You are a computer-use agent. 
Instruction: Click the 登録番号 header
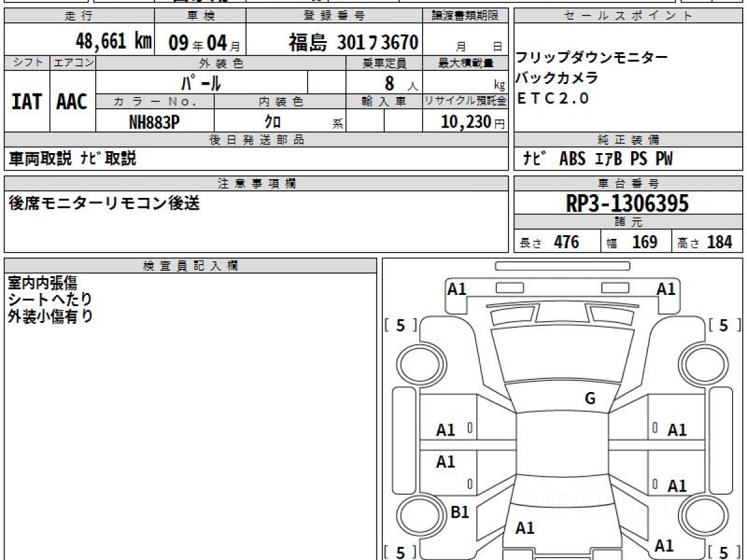click(335, 16)
